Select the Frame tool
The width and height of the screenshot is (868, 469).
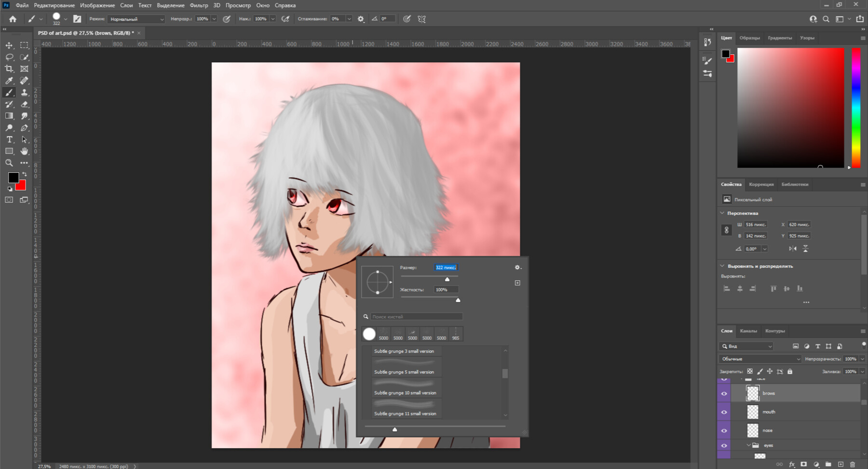click(24, 69)
